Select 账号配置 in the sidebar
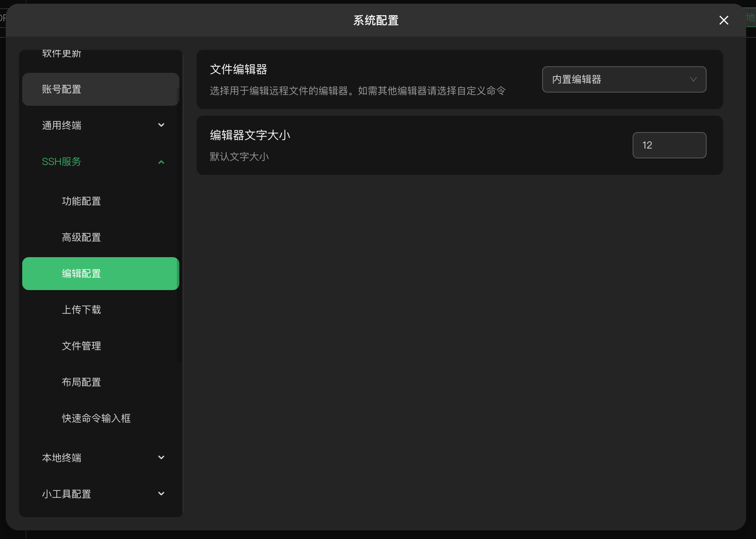Image resolution: width=756 pixels, height=539 pixels. pos(101,89)
